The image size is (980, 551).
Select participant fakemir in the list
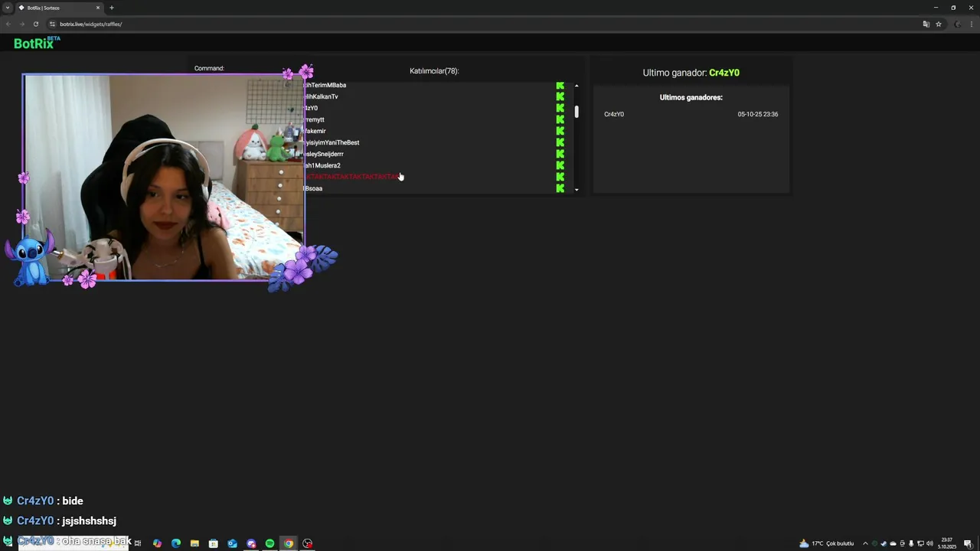(x=315, y=131)
